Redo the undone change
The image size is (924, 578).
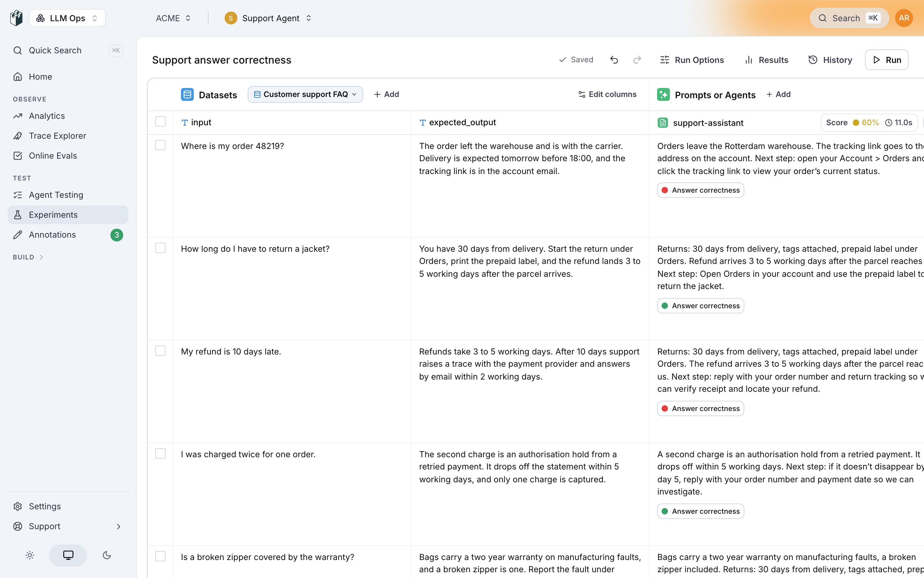tap(637, 60)
